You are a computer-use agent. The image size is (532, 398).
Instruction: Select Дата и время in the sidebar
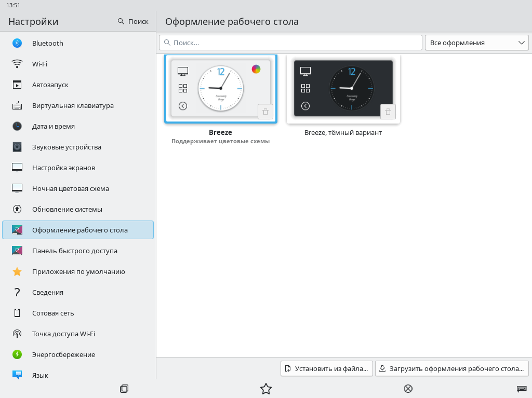pos(78,126)
